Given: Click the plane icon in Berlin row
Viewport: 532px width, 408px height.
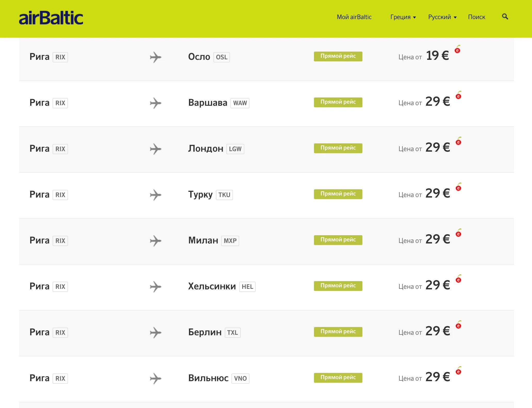Looking at the screenshot, I should [155, 333].
